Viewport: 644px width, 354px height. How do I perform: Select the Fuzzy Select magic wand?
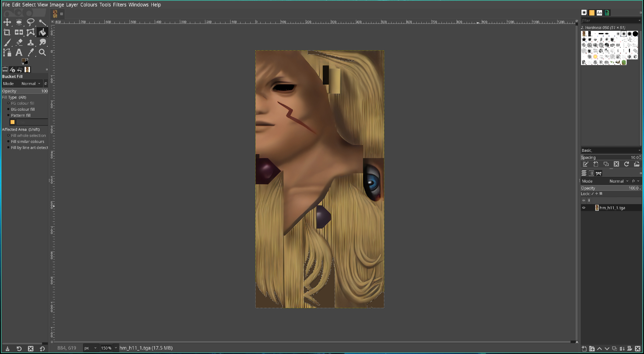[42, 22]
